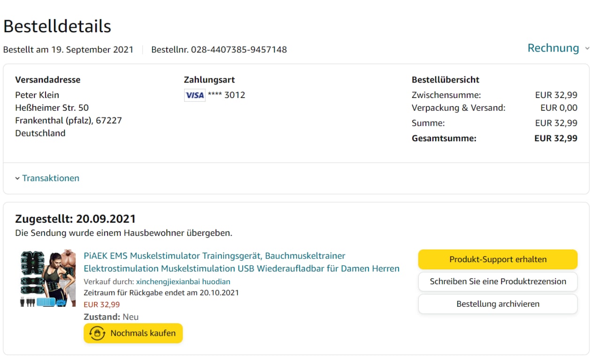Visit seller xinchengjiexianbai huodian page

[183, 282]
